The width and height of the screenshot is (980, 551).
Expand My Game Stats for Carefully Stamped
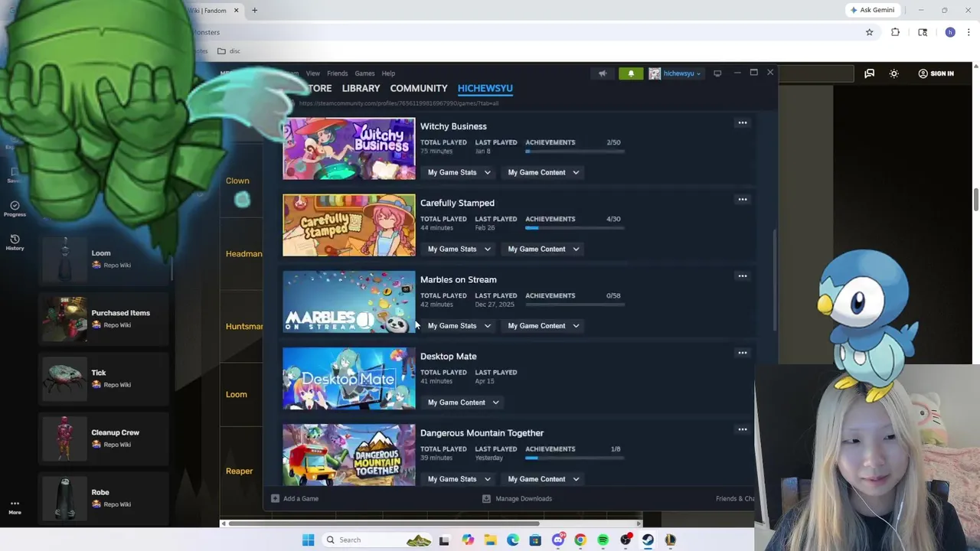pyautogui.click(x=459, y=249)
